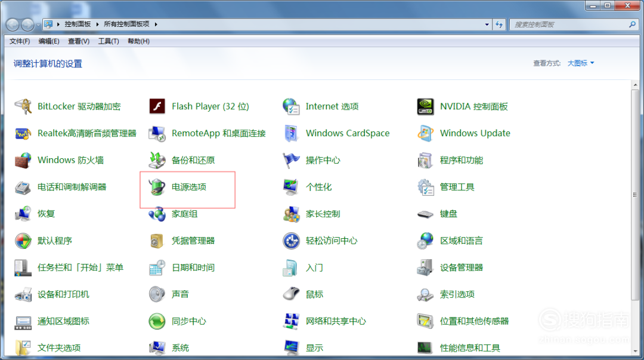This screenshot has width=644, height=360.
Task: Click the address bar refresh button
Action: [499, 24]
